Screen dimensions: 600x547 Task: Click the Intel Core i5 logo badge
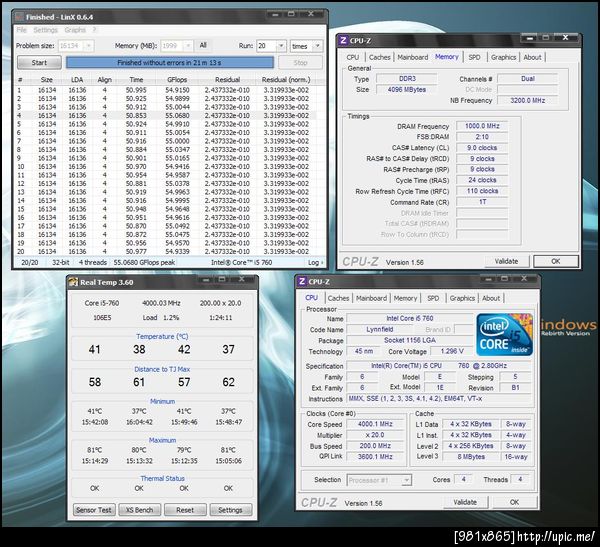505,334
